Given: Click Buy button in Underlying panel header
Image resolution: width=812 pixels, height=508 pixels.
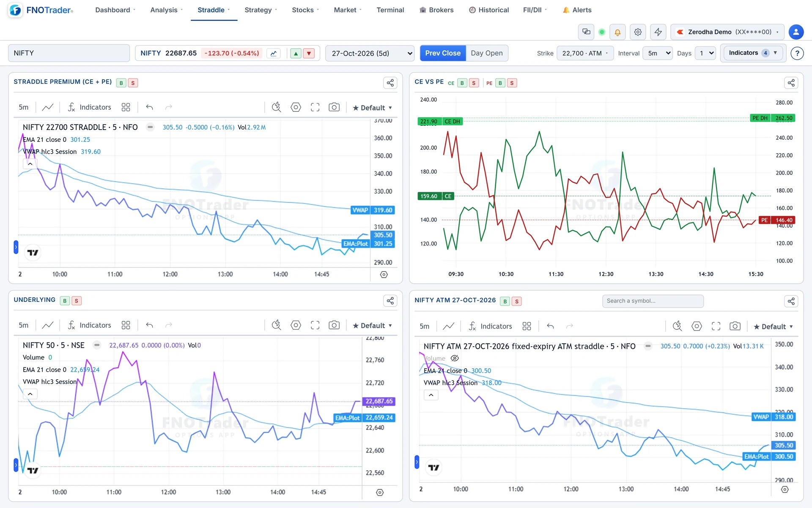Looking at the screenshot, I should (x=65, y=301).
